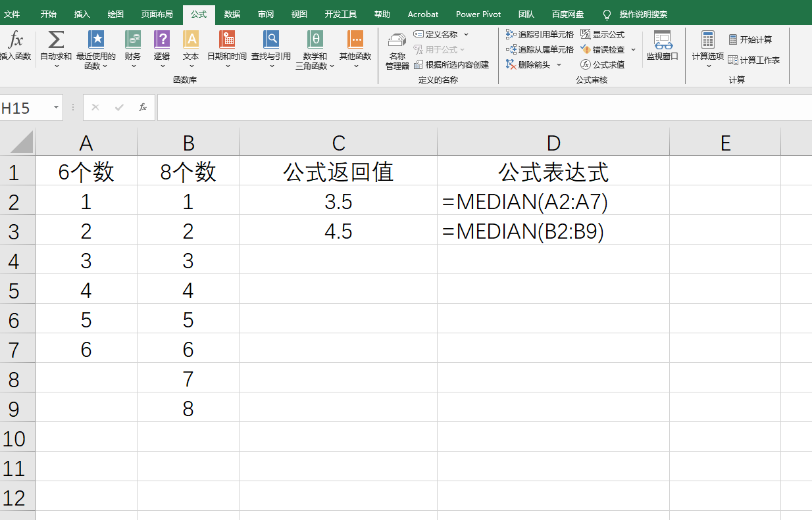Select cell showing value 4.5
Screen dimensions: 812x520
[x=338, y=230]
